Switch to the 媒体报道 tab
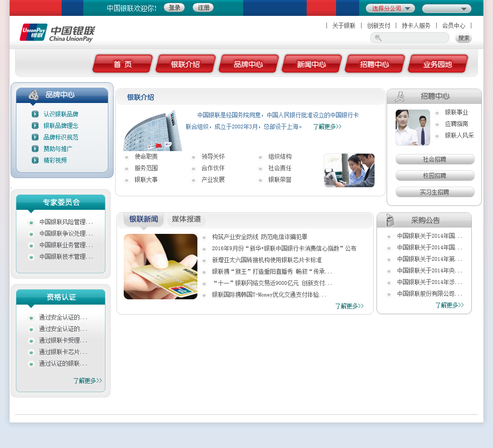 [186, 219]
